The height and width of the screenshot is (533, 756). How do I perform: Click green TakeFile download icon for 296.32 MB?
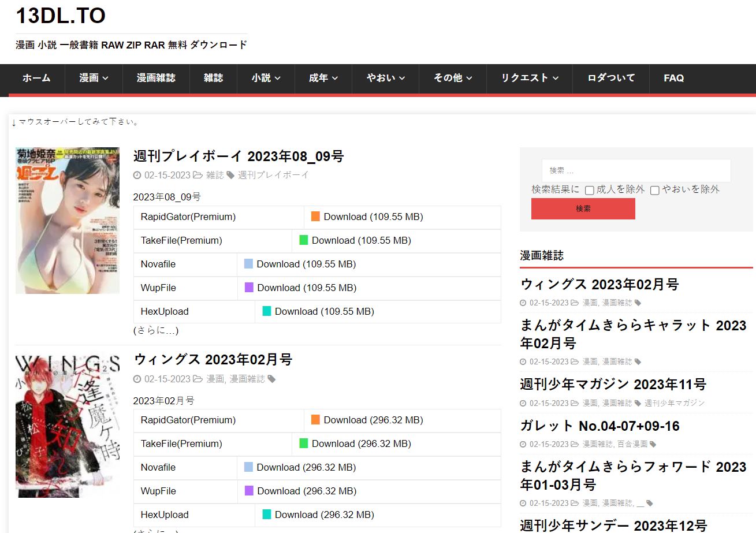point(303,443)
